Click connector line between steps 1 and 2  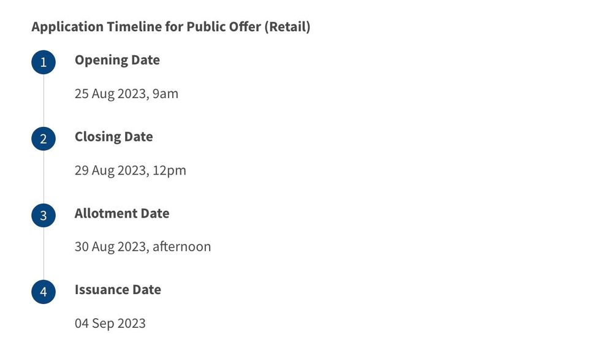pos(44,100)
